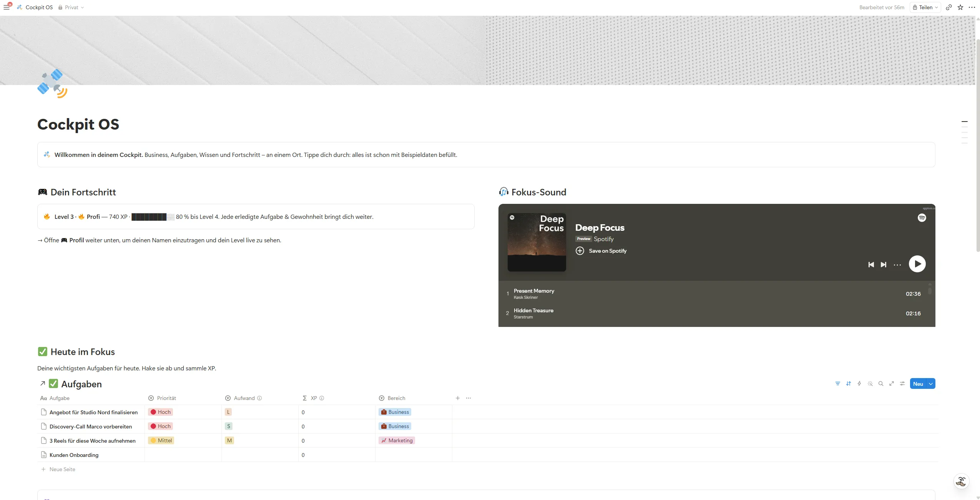The height and width of the screenshot is (500, 980).
Task: Open task Kunden Onboarding
Action: tap(74, 455)
